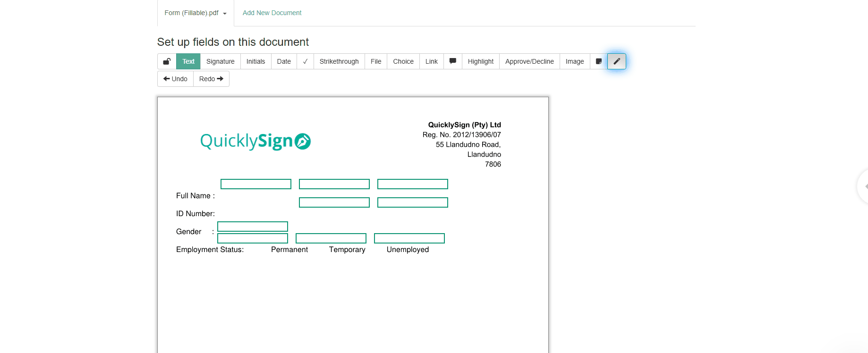Click the 'Reg. No. 2012/13906/07' text
868x353 pixels.
pyautogui.click(x=462, y=134)
